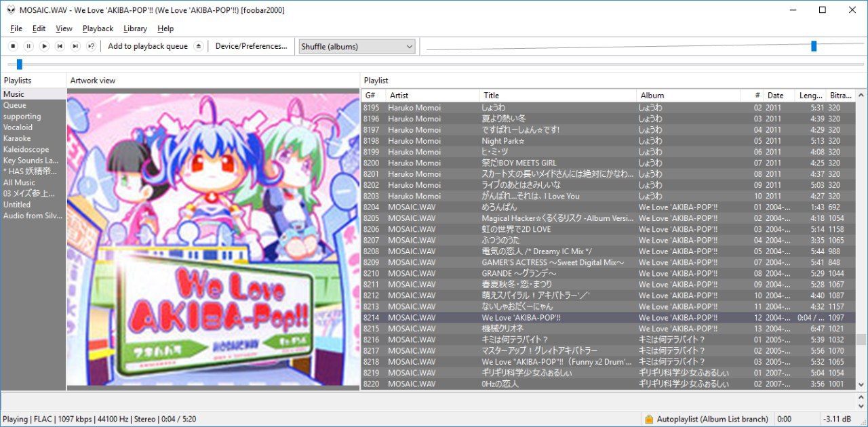Open the Shuffle (albums) playback order dropdown
The width and height of the screenshot is (868, 427).
357,46
